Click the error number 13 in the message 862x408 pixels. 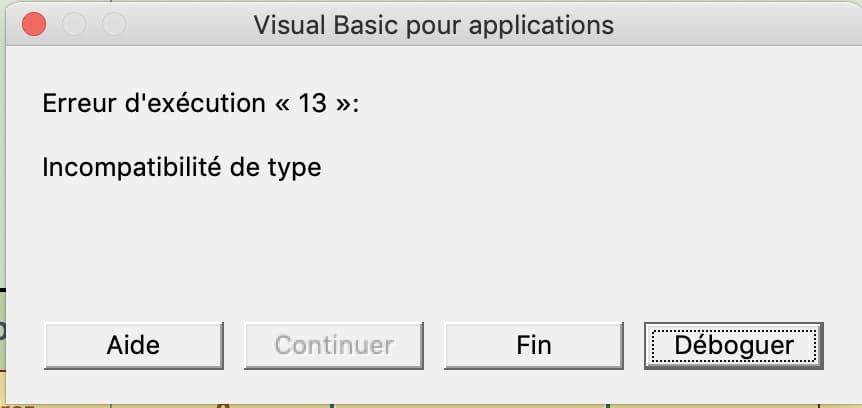[312, 103]
